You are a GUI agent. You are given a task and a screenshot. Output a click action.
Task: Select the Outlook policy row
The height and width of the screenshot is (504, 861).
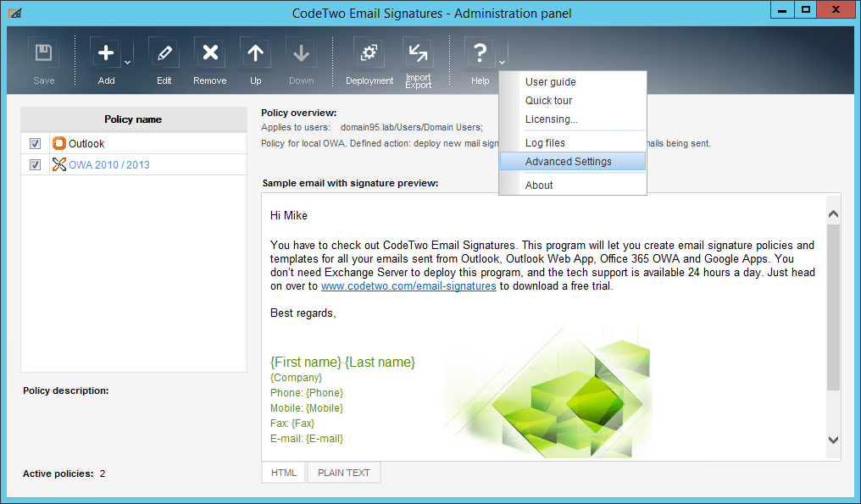pos(134,143)
